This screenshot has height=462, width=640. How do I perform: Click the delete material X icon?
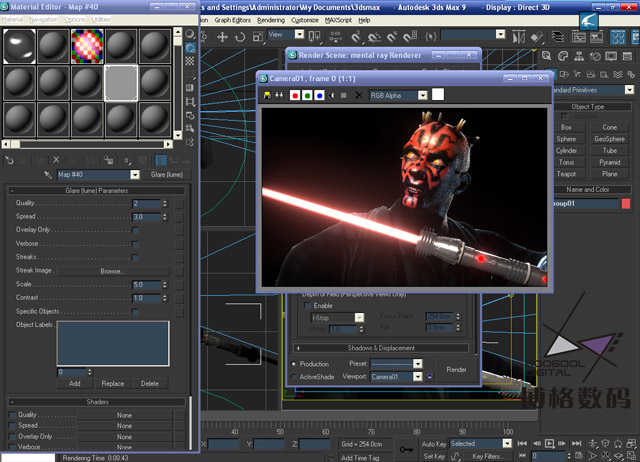[x=56, y=159]
